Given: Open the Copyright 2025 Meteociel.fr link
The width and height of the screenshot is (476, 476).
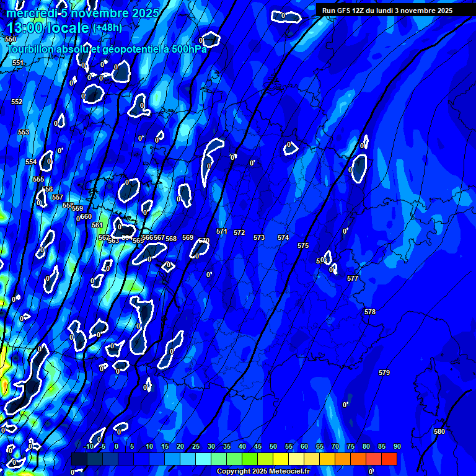Looking at the screenshot, I should [263, 471].
